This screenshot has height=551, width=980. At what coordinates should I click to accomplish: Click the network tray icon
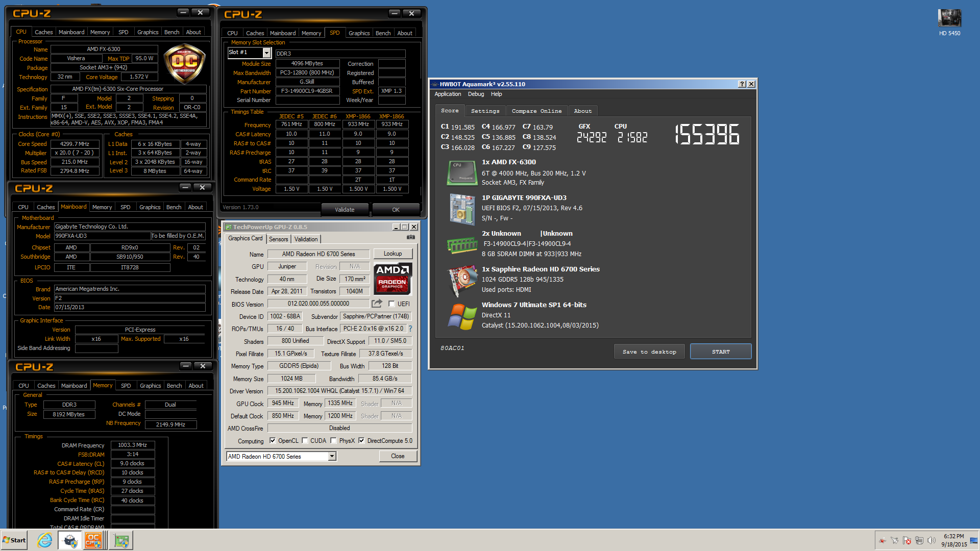[919, 540]
